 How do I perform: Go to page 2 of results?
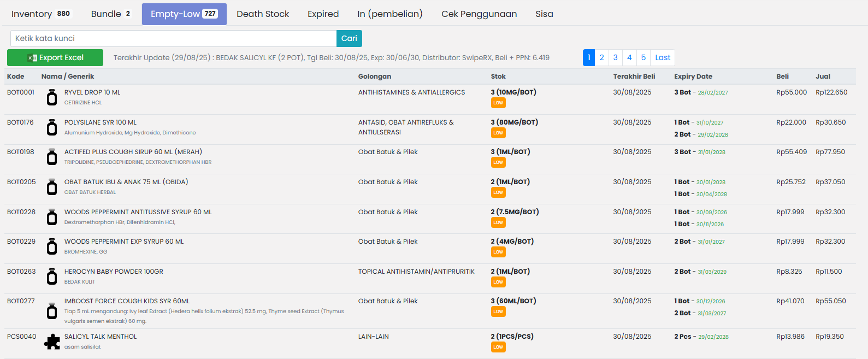pos(601,57)
